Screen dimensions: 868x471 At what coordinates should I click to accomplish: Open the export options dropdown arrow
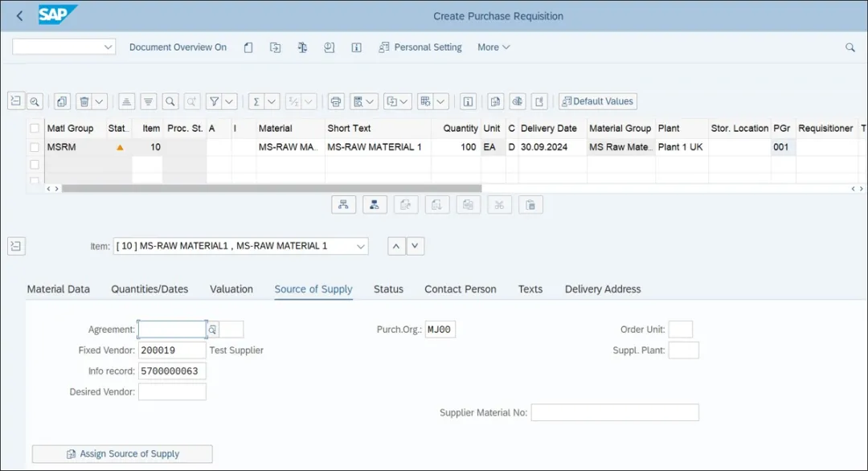click(404, 101)
